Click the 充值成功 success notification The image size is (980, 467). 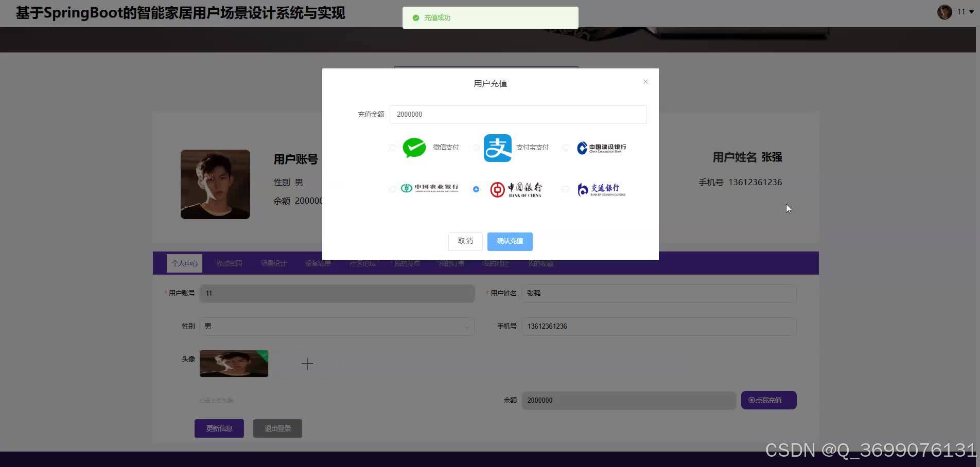[491, 18]
